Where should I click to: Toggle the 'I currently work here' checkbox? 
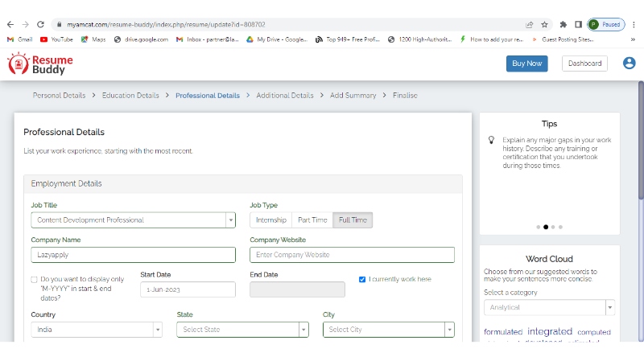[x=362, y=280]
